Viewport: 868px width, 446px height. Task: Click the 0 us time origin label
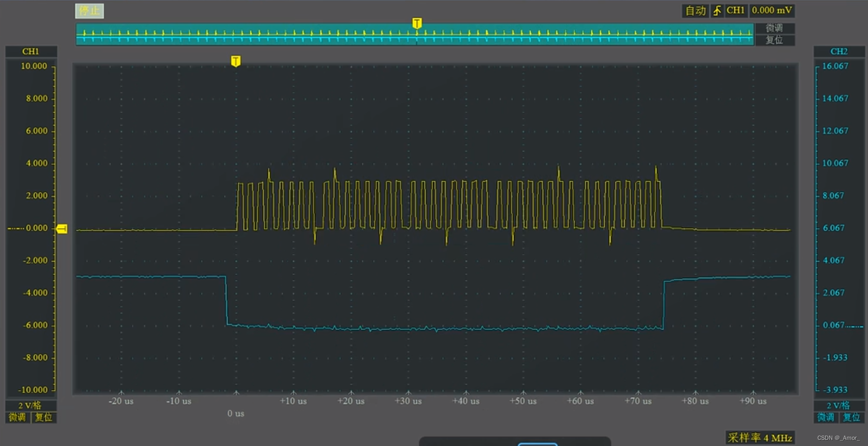pyautogui.click(x=236, y=413)
